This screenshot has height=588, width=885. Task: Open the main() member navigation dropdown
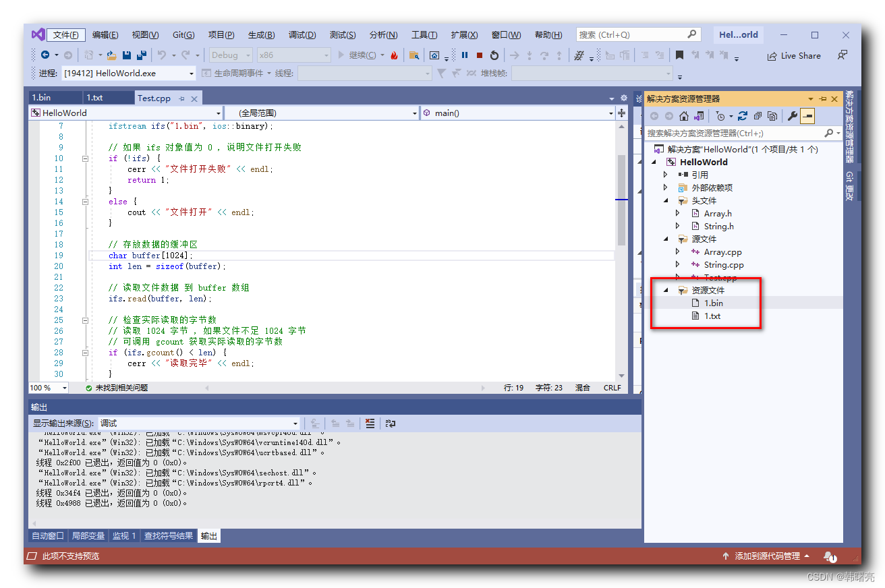(518, 113)
